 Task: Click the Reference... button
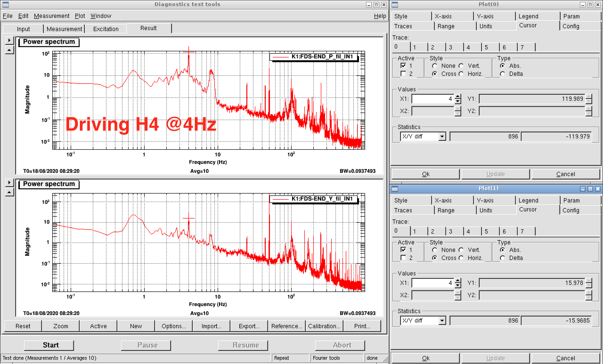point(287,326)
